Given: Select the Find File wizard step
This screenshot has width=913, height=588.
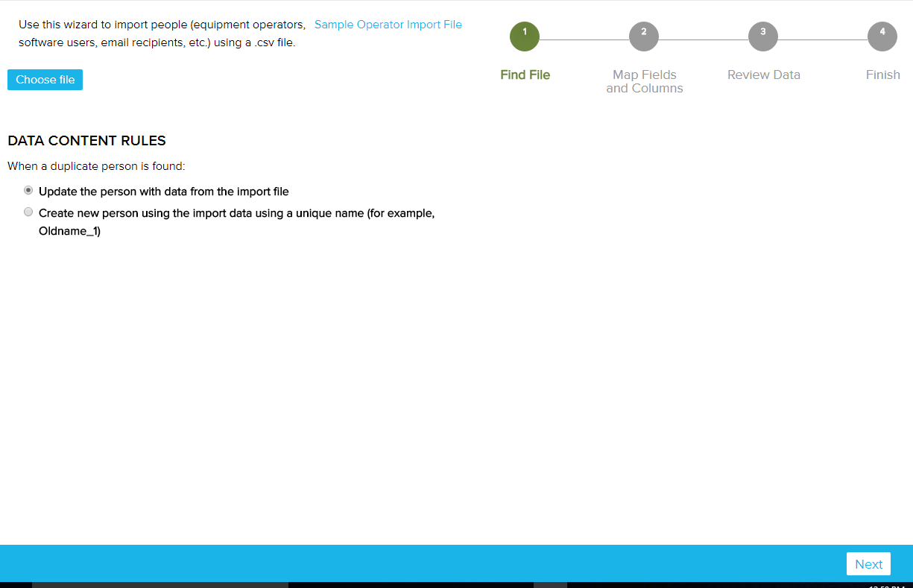Looking at the screenshot, I should click(525, 75).
